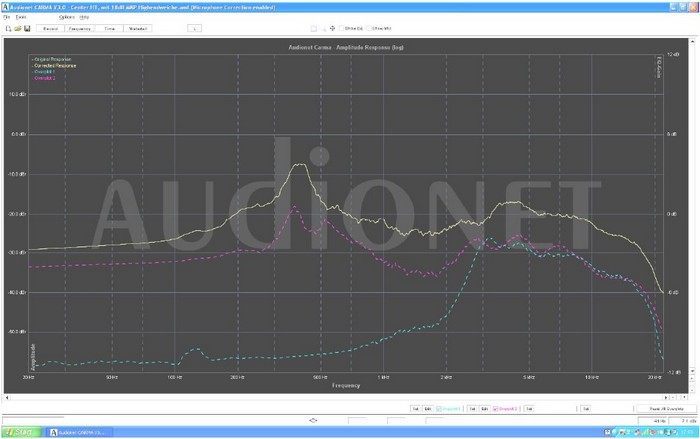This screenshot has height=439, width=700.
Task: Click the small L button in toolbar
Action: point(194,29)
